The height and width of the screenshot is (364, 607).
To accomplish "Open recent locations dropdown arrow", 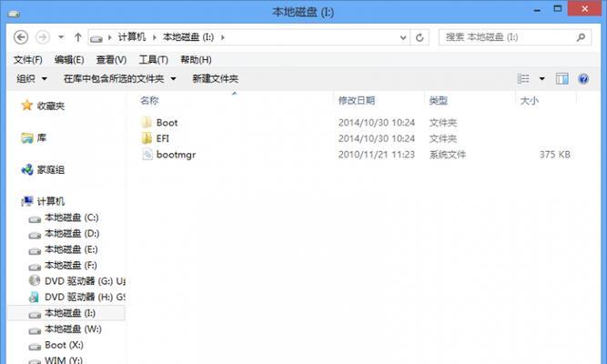I will 61,37.
